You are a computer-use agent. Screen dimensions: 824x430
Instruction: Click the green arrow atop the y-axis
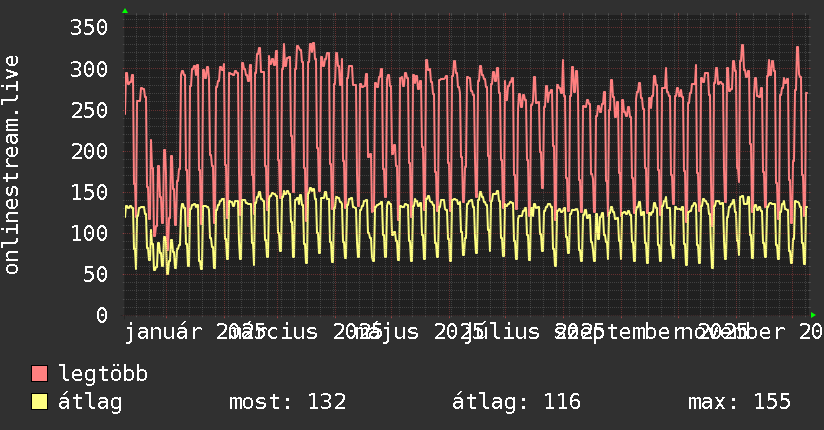point(125,11)
